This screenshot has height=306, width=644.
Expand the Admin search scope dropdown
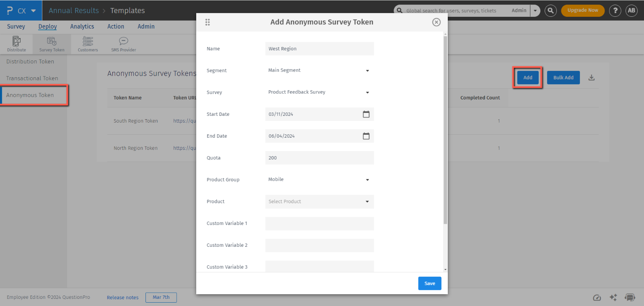coord(535,10)
